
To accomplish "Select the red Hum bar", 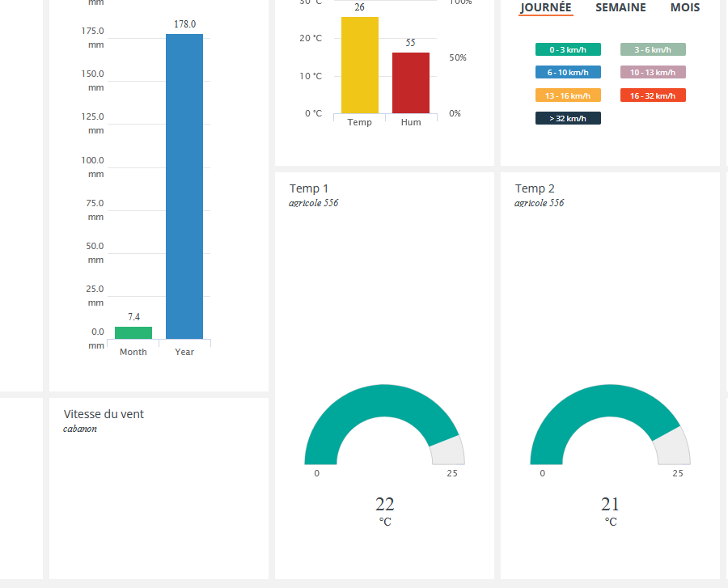I will (411, 82).
